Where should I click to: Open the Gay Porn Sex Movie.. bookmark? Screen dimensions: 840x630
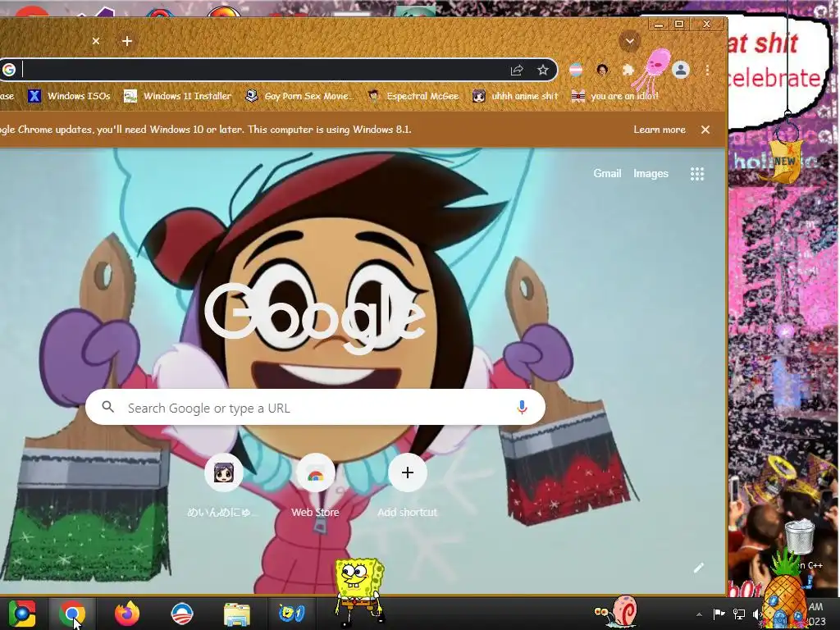[300, 96]
